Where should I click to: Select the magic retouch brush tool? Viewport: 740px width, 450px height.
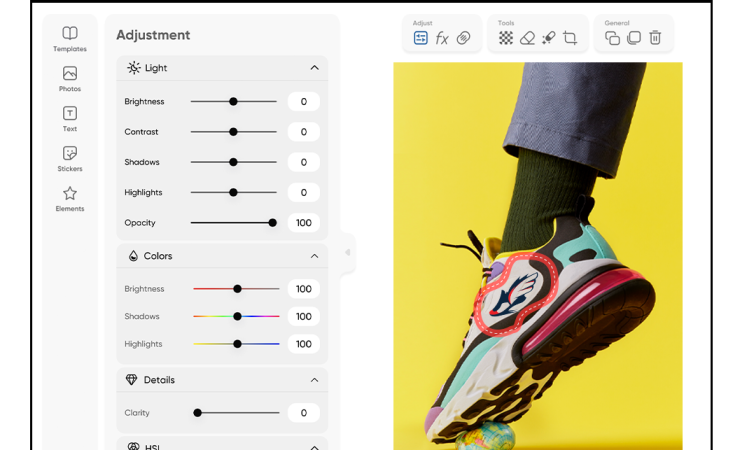[548, 38]
